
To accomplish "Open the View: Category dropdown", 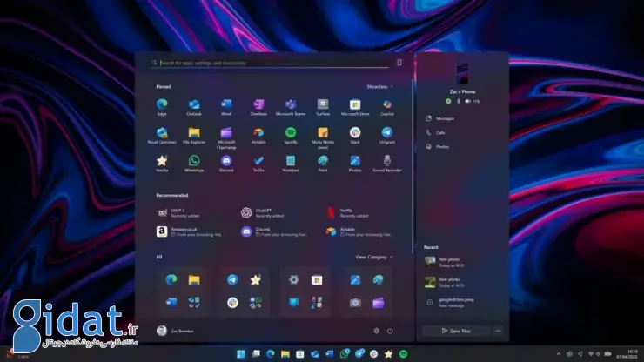I will coord(374,257).
